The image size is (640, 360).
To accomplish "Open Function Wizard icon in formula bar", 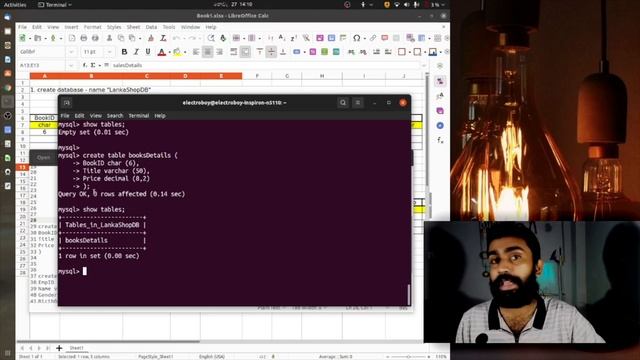I will pyautogui.click(x=85, y=65).
